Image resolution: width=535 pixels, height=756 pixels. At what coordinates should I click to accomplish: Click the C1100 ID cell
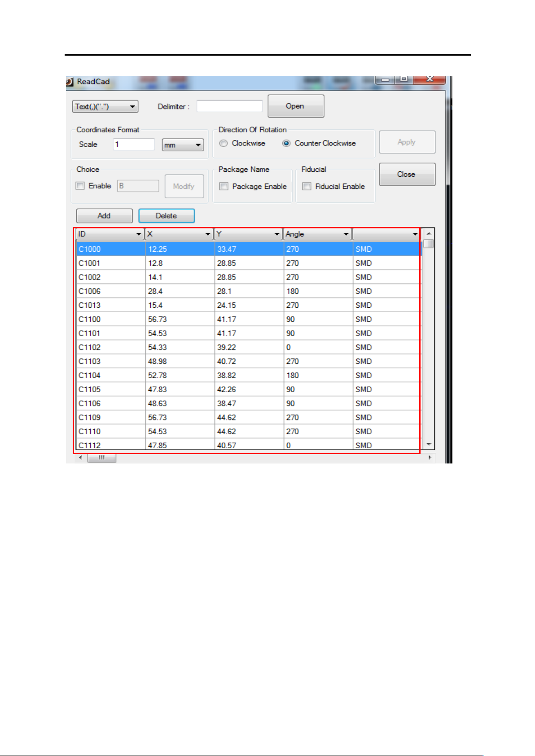click(111, 319)
